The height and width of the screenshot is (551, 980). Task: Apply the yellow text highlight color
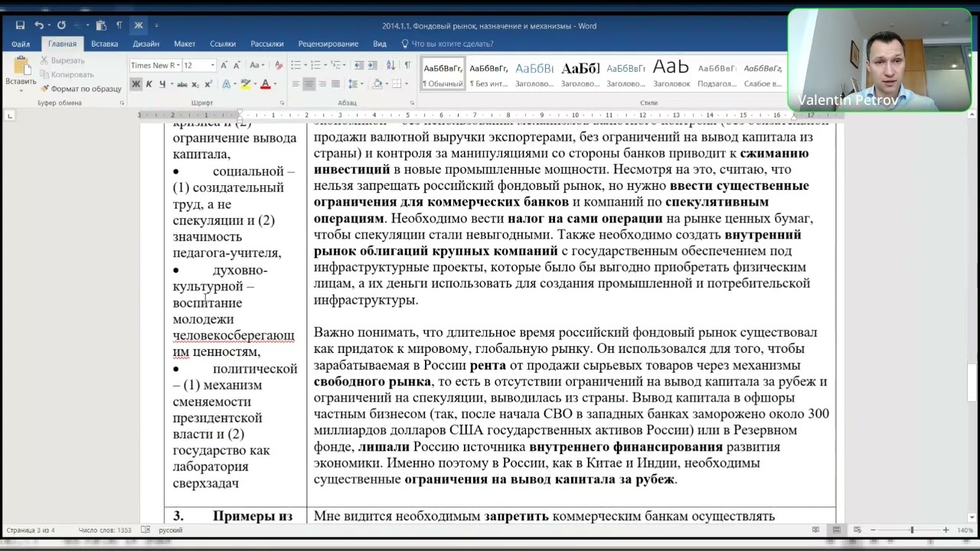point(245,84)
